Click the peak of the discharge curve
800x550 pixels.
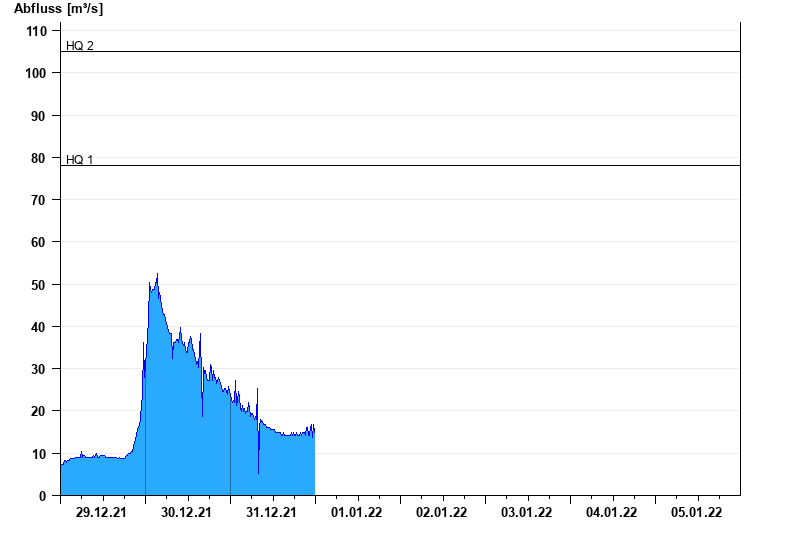pos(157,274)
